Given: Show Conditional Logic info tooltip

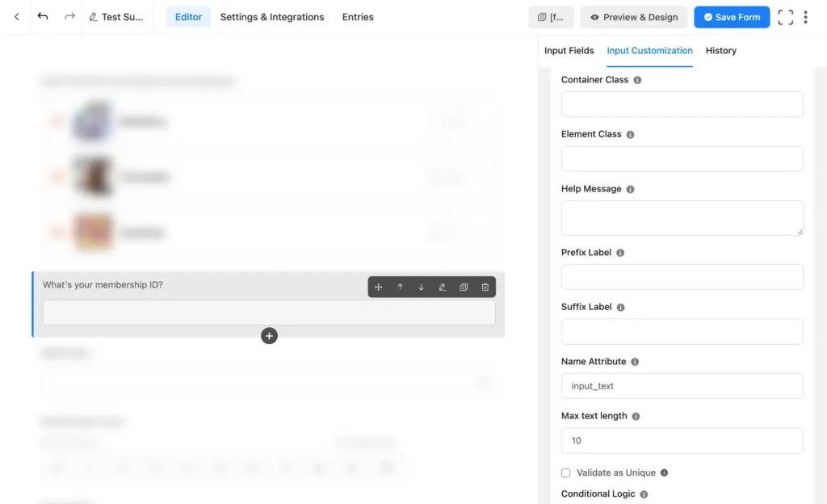Looking at the screenshot, I should coord(644,494).
